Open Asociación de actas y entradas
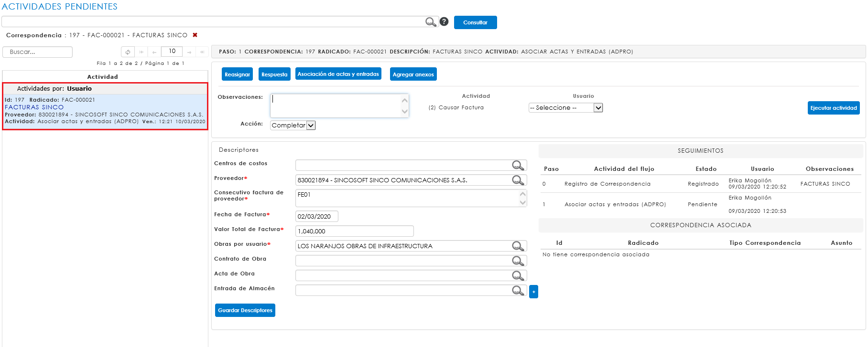Screen dimensions: 868x347 pyautogui.click(x=338, y=74)
